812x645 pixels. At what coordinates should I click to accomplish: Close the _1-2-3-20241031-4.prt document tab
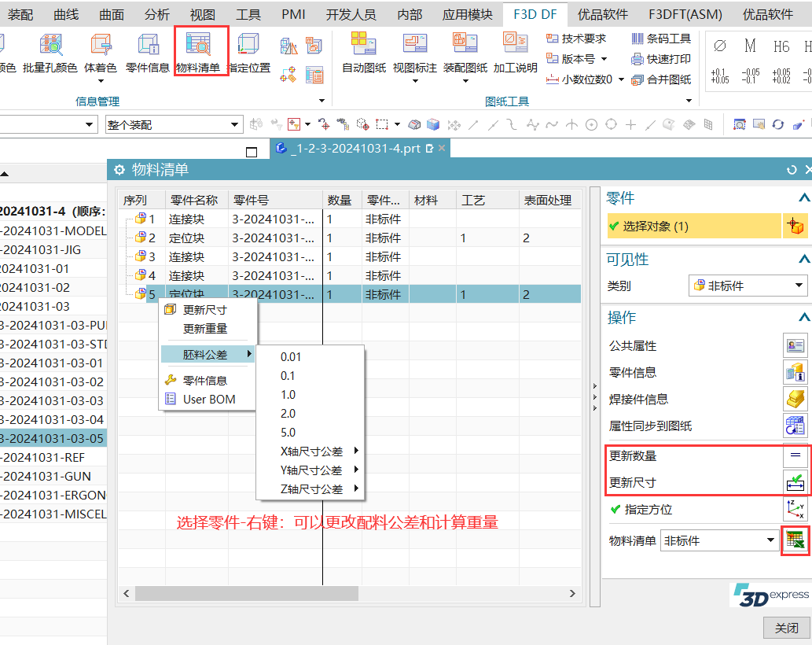click(x=442, y=148)
